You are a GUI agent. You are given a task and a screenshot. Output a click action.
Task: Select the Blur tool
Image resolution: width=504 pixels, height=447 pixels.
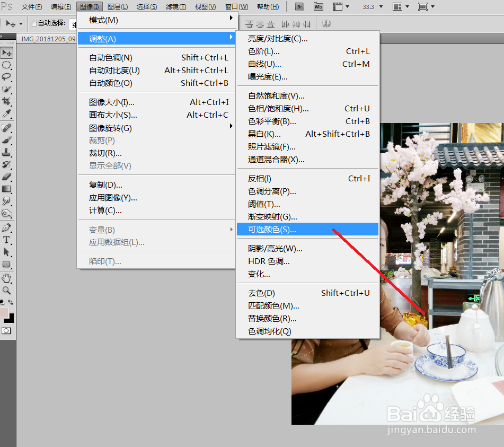[x=7, y=201]
